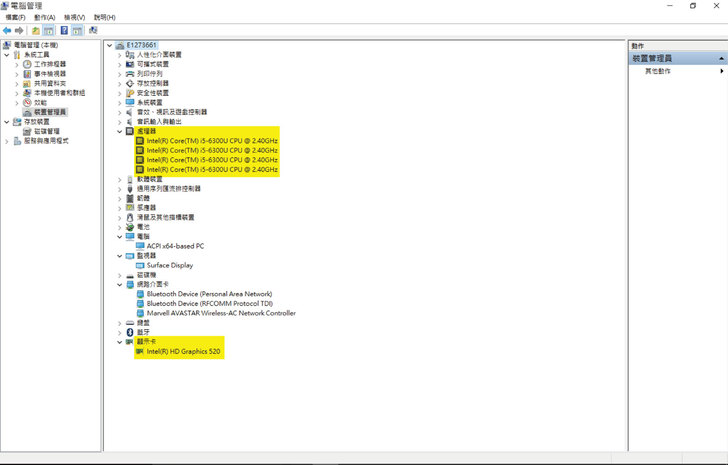The height and width of the screenshot is (465, 728).
Task: Click the 鍵盤 keyboard category icon
Action: point(130,323)
